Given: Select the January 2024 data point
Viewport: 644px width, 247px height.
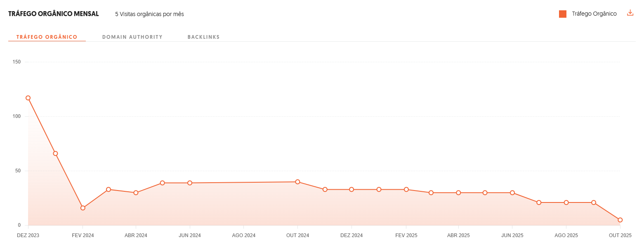Looking at the screenshot, I should (55, 153).
